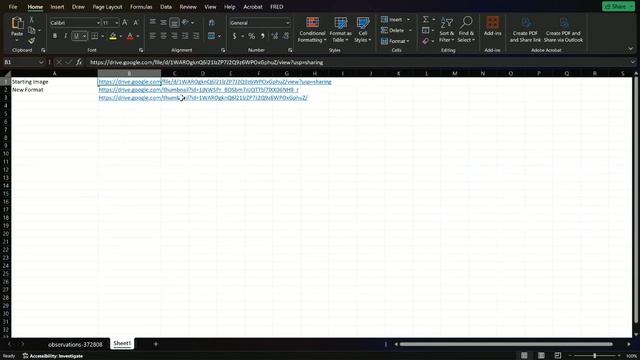Expand Delete cells dropdown arrow
Viewport: 640px width, 360px height.
click(x=410, y=30)
